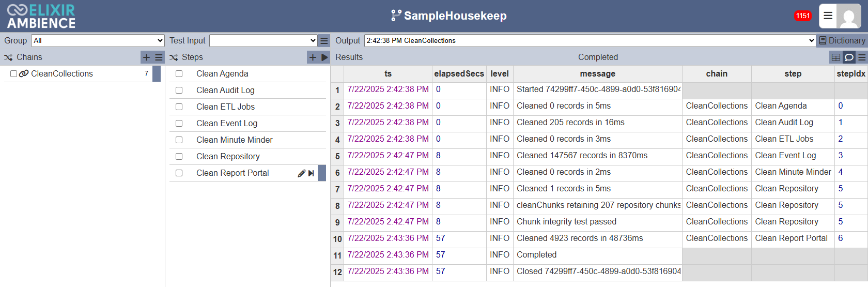868x287 pixels.
Task: Add a new chain with plus icon
Action: coord(146,57)
